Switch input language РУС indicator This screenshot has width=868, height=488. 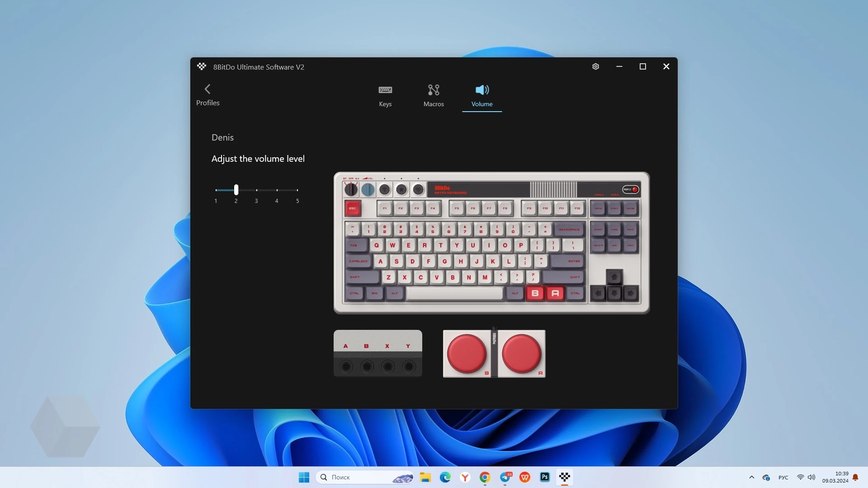pyautogui.click(x=783, y=478)
